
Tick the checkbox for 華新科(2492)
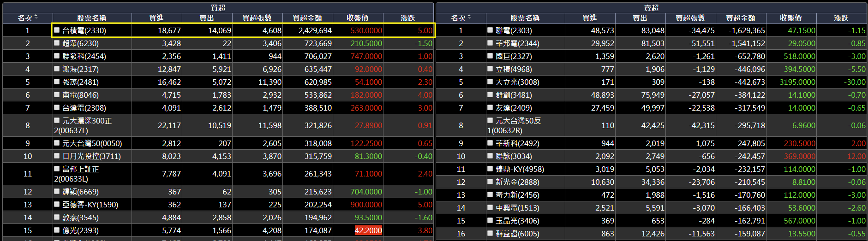(x=490, y=143)
